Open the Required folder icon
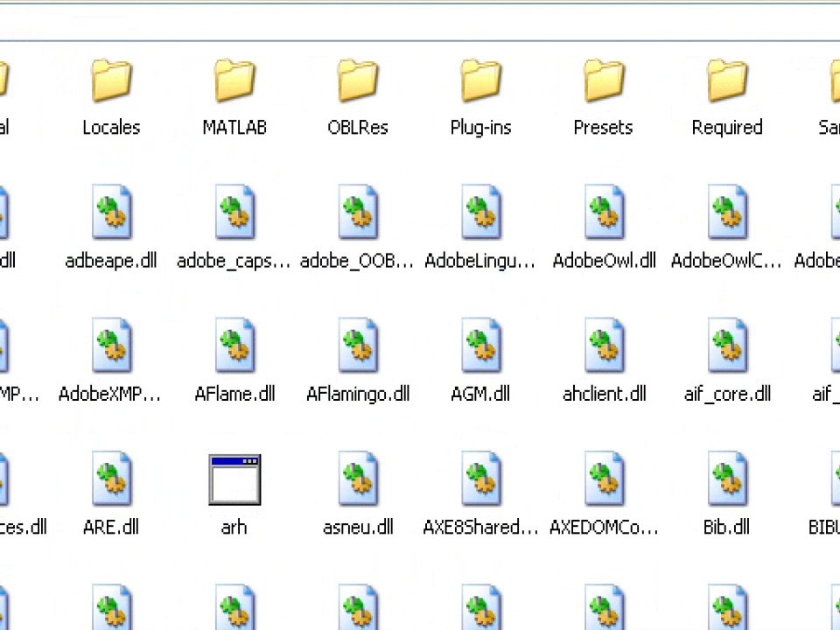The width and height of the screenshot is (840, 630). tap(727, 80)
